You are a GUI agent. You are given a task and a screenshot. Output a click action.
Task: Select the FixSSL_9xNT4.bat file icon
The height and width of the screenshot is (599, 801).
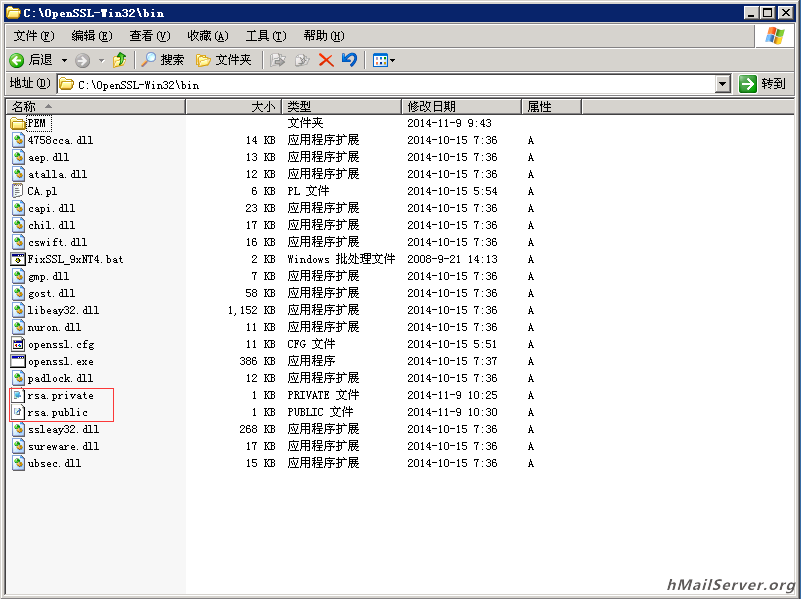point(18,259)
